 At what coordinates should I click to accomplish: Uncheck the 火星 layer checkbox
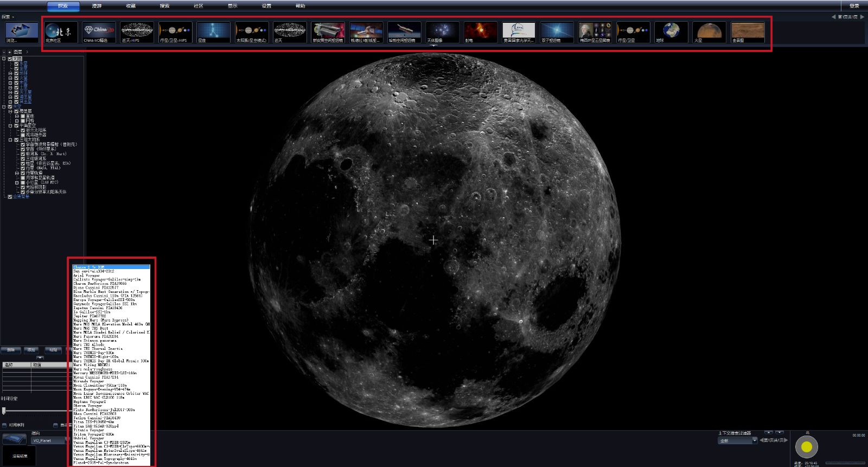(x=16, y=78)
